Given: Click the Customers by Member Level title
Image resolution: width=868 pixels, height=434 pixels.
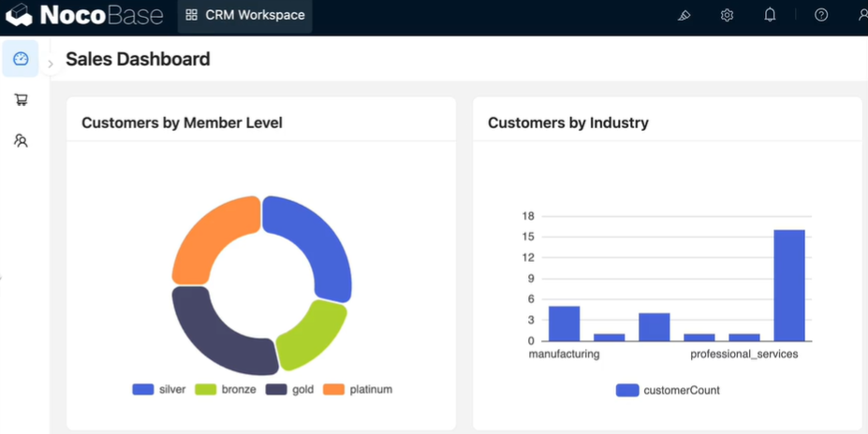Looking at the screenshot, I should click(183, 123).
